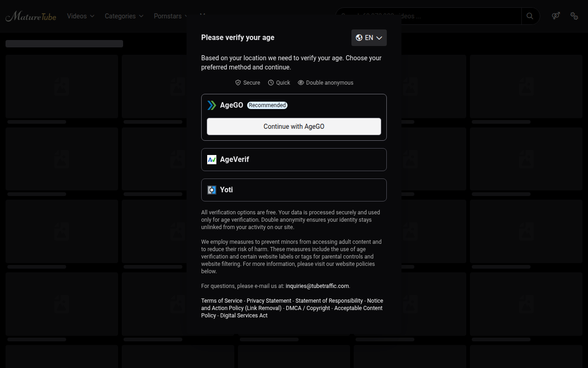Expand the Yoti verification option

(294, 190)
